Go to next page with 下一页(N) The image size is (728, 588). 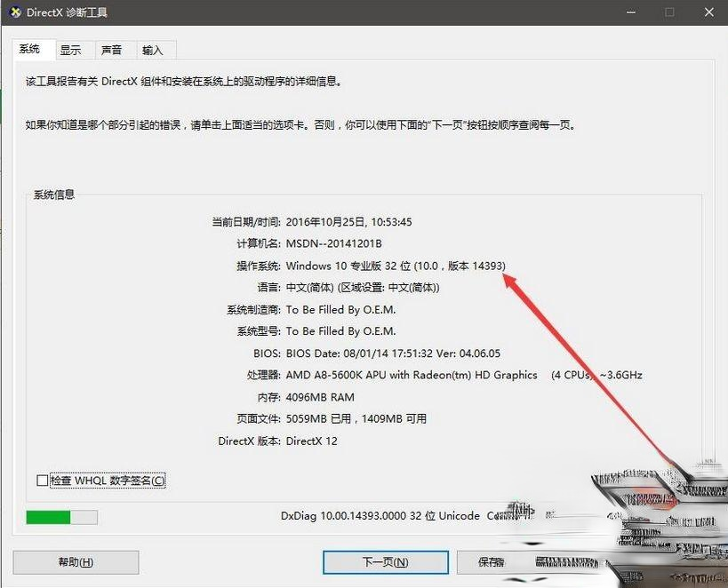(x=386, y=562)
